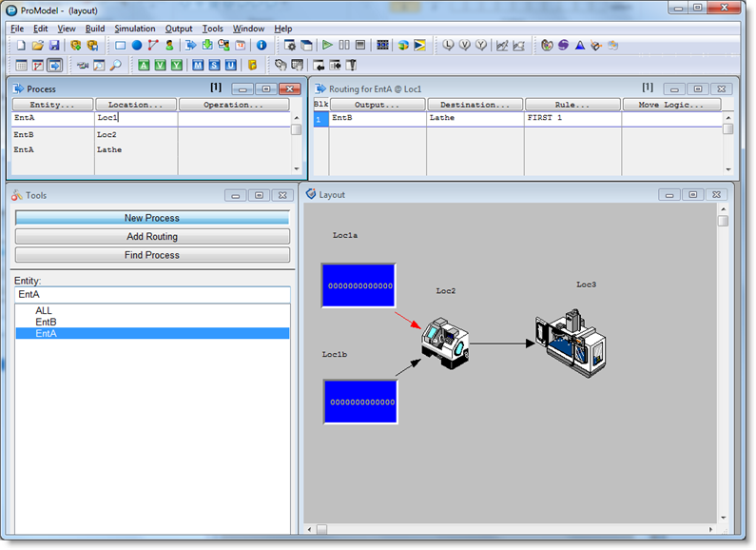Viewport: 756px width, 550px height.
Task: Click the FIRST 1 rule cell
Action: pos(572,118)
